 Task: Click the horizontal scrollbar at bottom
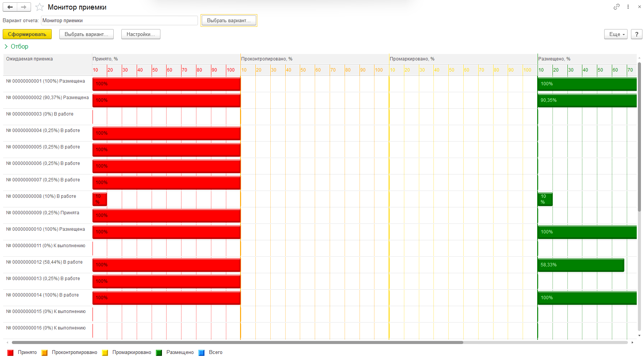(x=237, y=342)
